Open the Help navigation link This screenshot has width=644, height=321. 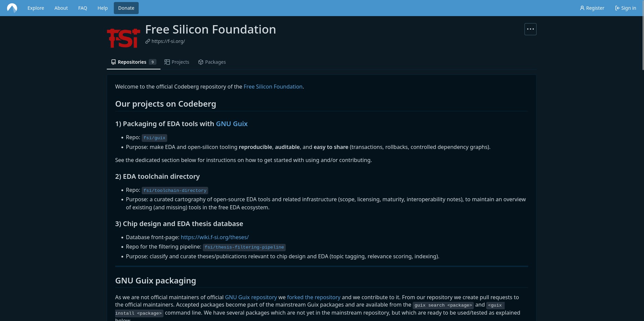pos(102,8)
